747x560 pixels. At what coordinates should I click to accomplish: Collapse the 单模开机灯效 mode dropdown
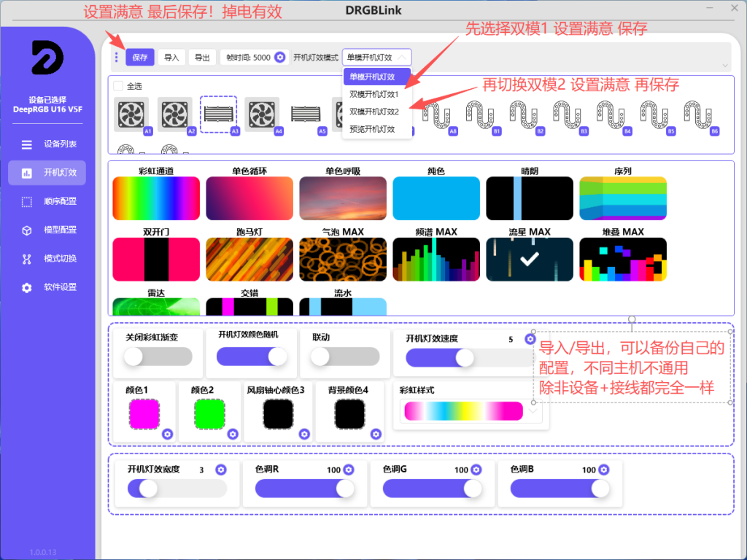[x=376, y=58]
